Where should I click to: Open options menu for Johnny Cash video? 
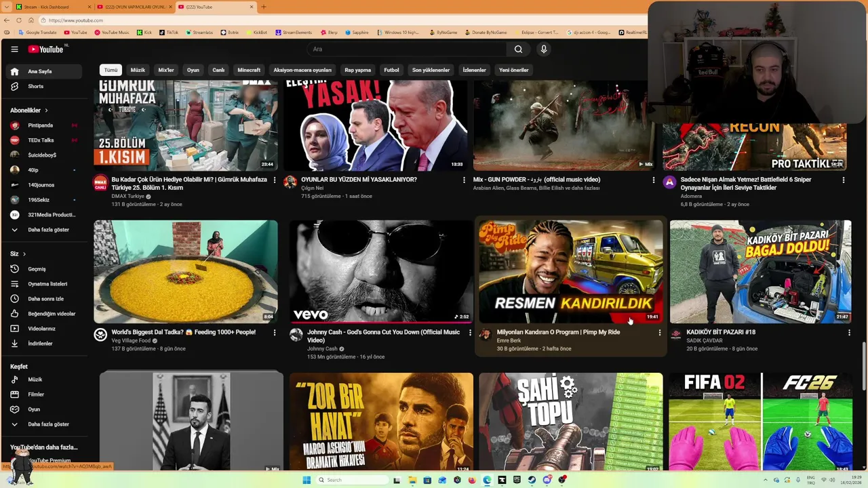[470, 332]
